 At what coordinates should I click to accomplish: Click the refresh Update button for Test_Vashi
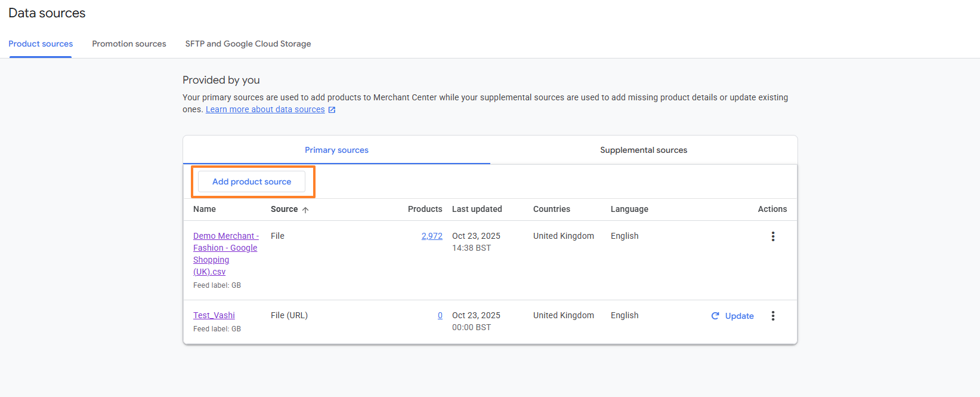point(732,316)
